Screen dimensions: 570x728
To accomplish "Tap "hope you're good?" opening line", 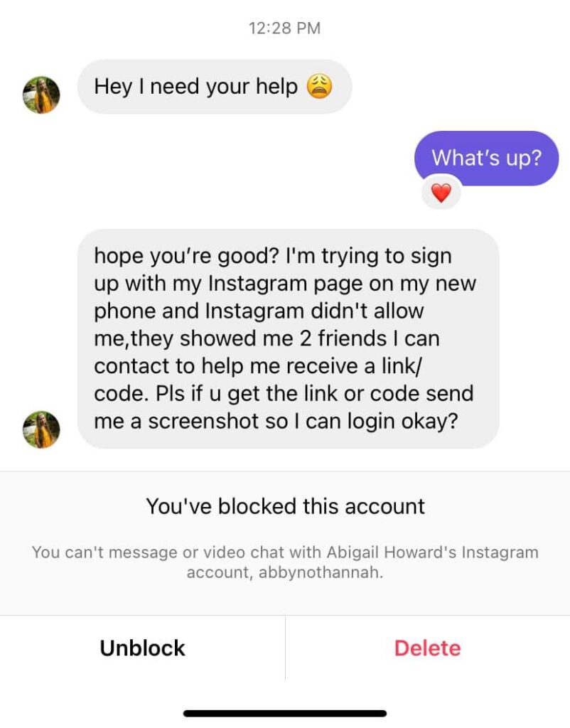I will pyautogui.click(x=186, y=256).
